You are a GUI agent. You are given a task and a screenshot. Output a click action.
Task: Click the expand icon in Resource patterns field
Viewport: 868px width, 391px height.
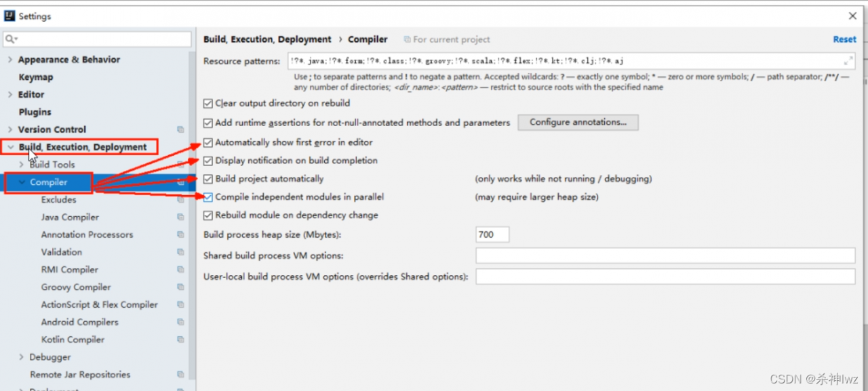pos(848,61)
